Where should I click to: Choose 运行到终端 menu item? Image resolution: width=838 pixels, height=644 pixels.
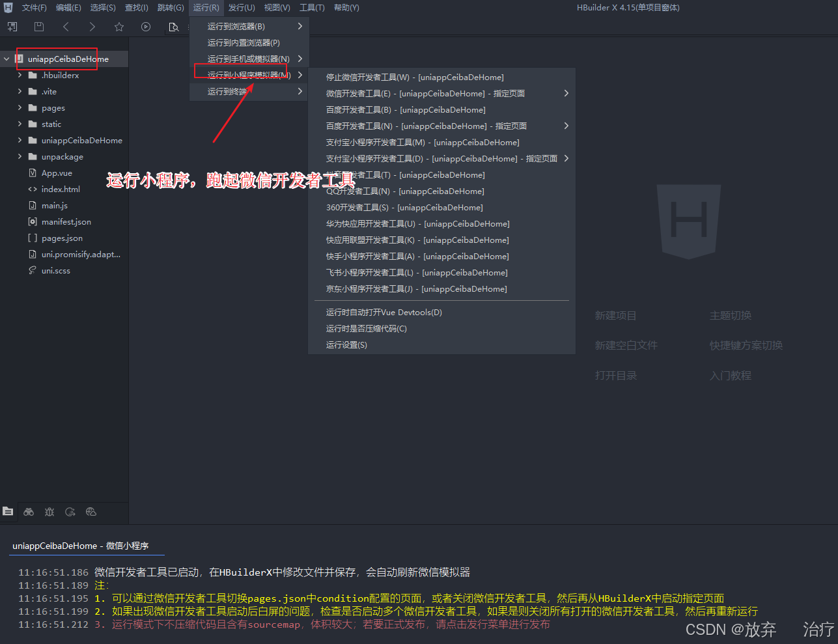[249, 91]
